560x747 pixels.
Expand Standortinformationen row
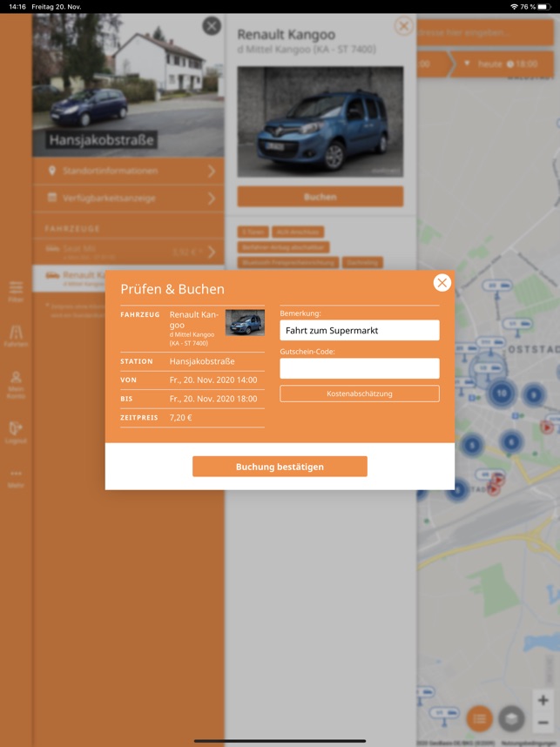coord(128,171)
